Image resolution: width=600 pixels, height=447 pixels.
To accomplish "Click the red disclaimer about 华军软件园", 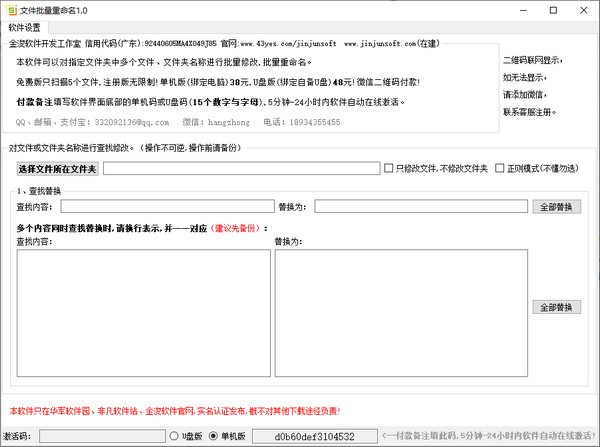I will (174, 411).
